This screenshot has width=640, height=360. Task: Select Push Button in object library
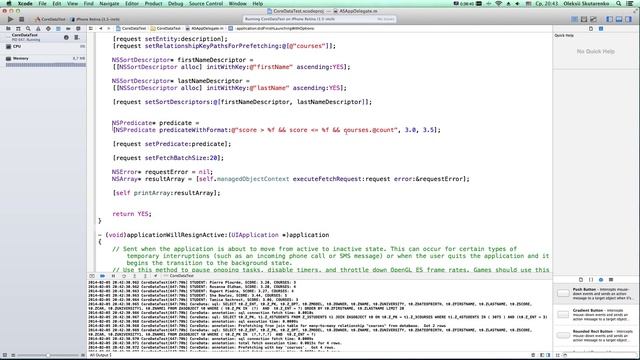(x=596, y=294)
